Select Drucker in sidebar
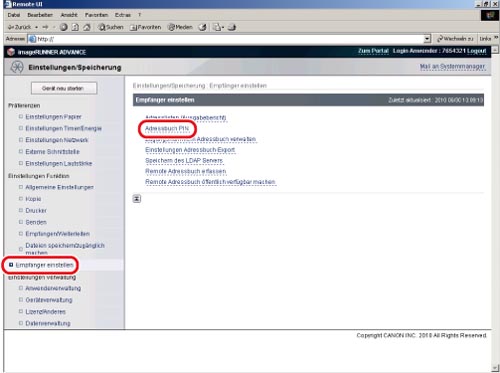 coord(36,211)
